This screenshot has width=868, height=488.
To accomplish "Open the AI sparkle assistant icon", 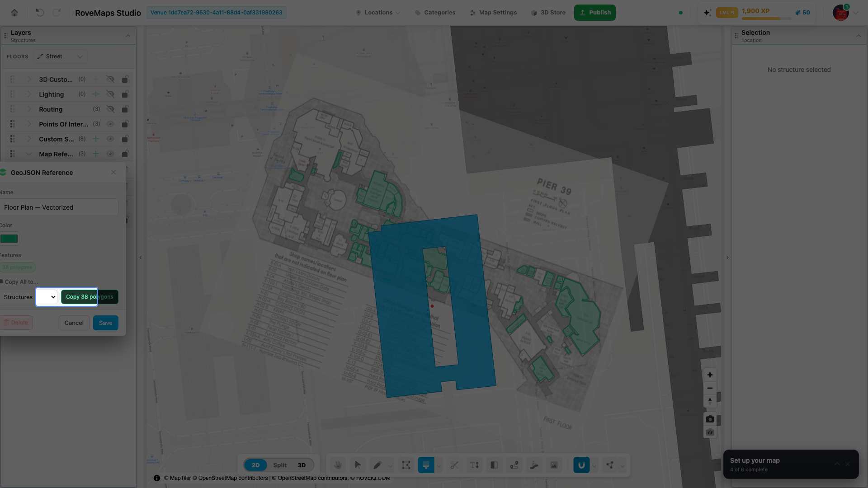I will (x=708, y=13).
